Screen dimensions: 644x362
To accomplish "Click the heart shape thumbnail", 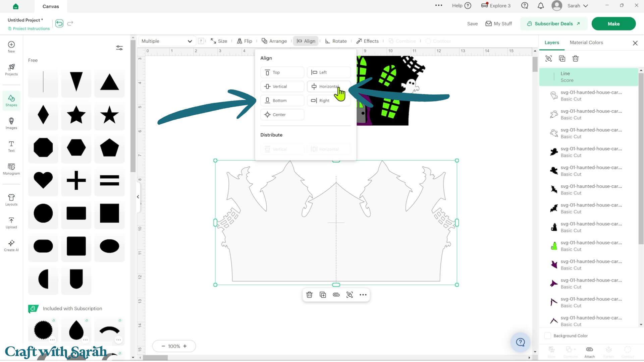I will pos(43,180).
